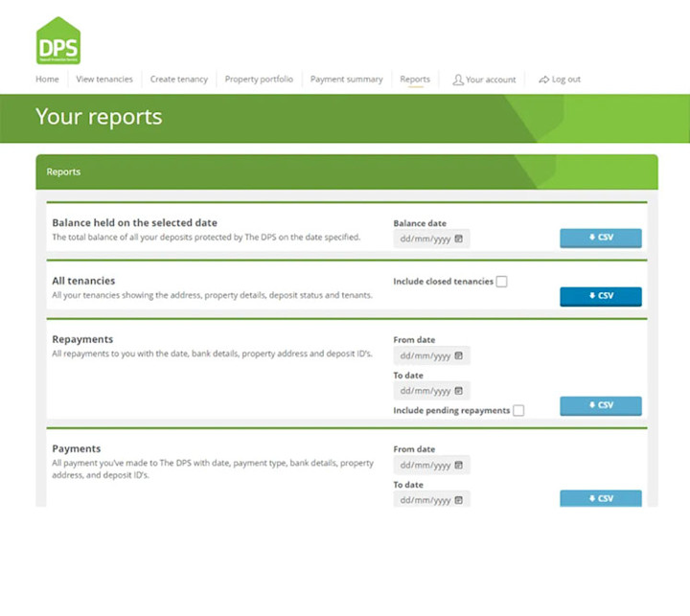The width and height of the screenshot is (690, 616).
Task: Click the 'Include pending repayments' label
Action: coord(451,411)
